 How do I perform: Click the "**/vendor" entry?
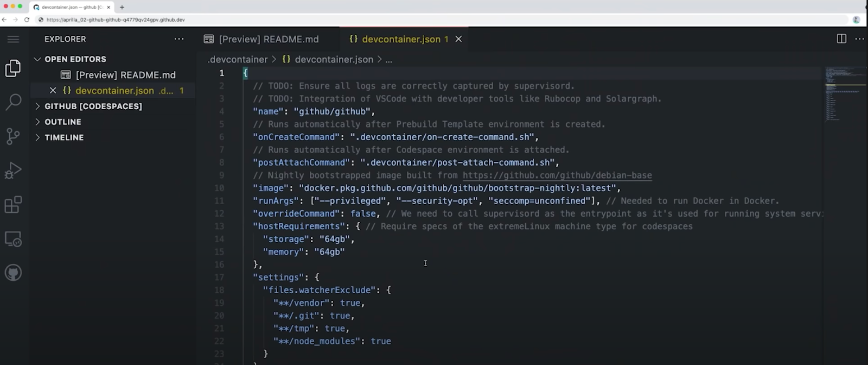point(302,303)
